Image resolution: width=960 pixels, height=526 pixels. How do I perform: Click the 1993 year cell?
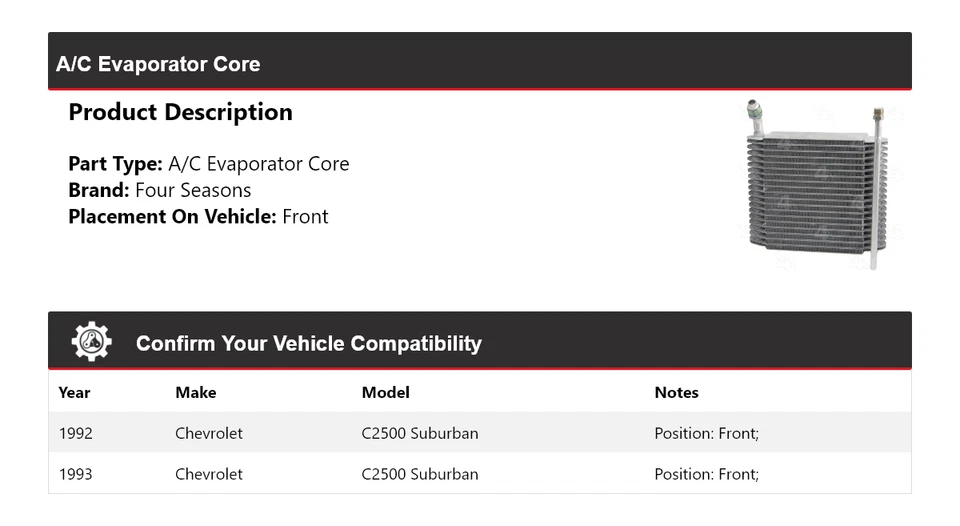(75, 474)
